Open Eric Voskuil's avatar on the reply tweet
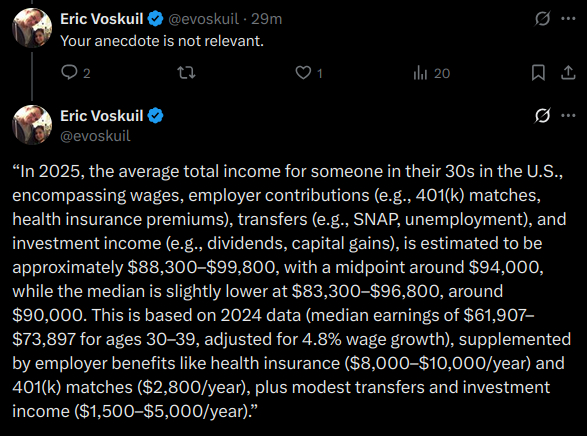This screenshot has height=436, width=587. (32, 28)
